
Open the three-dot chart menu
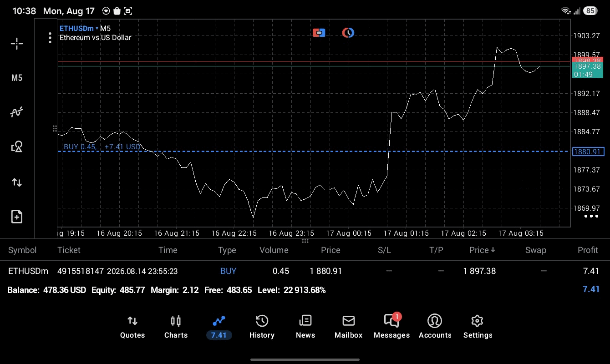pos(50,38)
